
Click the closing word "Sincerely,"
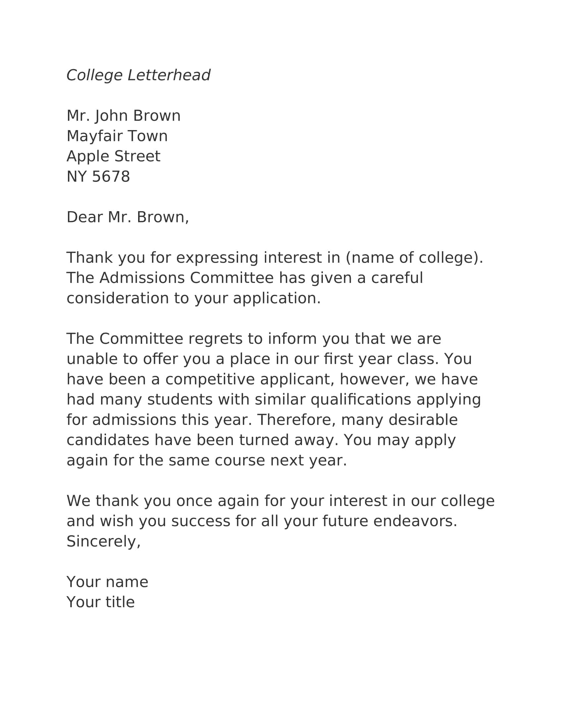coord(103,541)
